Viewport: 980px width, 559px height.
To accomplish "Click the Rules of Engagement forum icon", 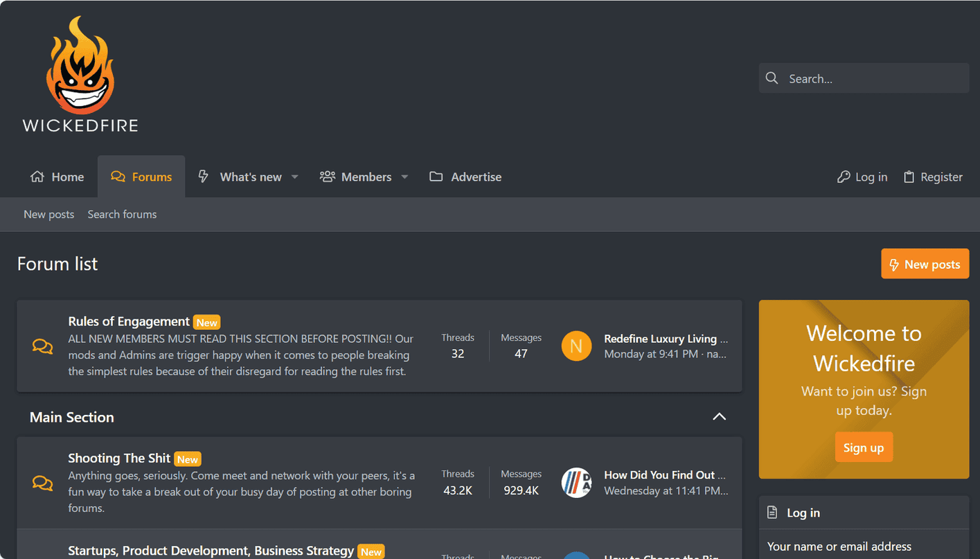I will pos(42,346).
